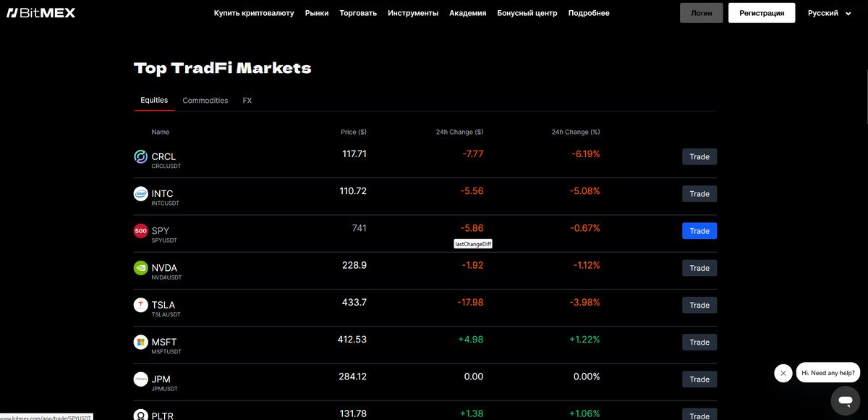Screen dimensions: 868x420
Task: Click Trade button for CRCL
Action: (x=699, y=156)
